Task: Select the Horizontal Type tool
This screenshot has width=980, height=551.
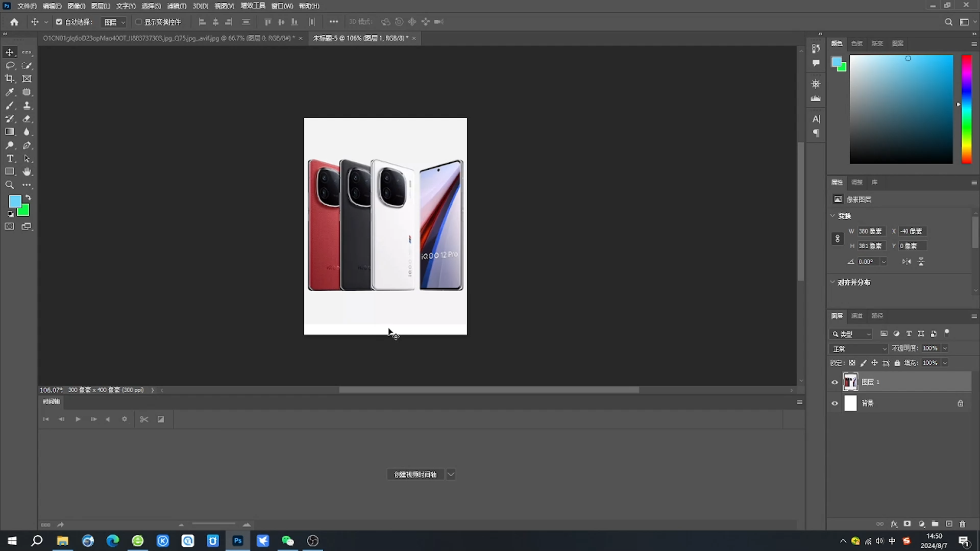Action: tap(10, 159)
